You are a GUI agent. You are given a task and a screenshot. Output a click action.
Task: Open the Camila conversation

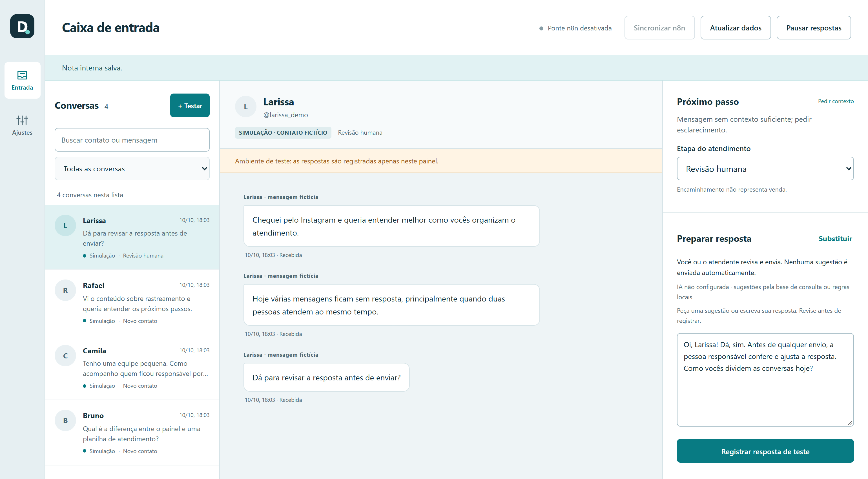[132, 367]
